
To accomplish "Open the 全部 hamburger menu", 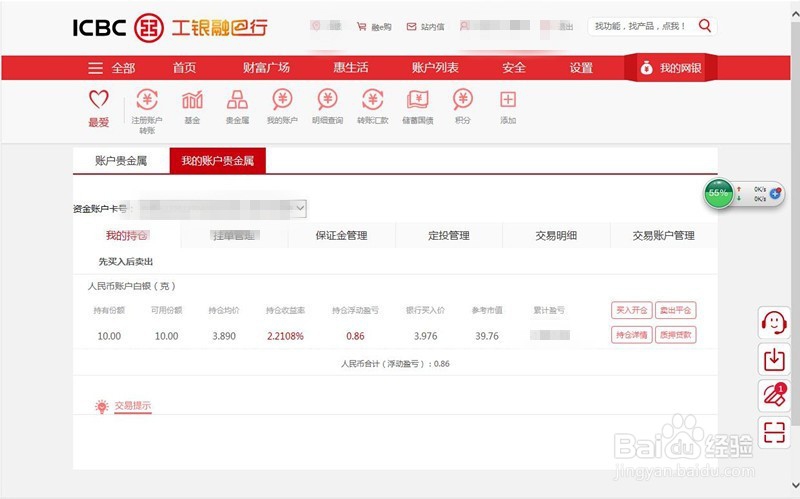I will (111, 68).
